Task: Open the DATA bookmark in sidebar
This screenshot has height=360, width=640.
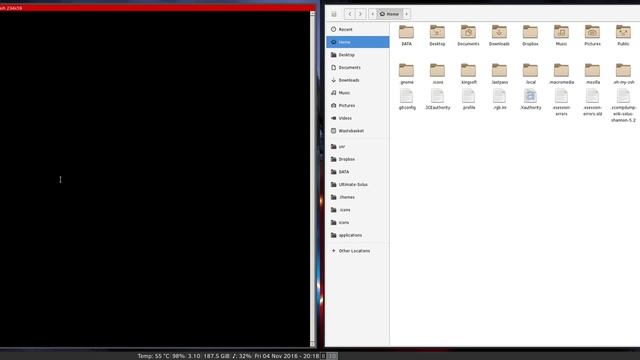Action: coord(358,172)
